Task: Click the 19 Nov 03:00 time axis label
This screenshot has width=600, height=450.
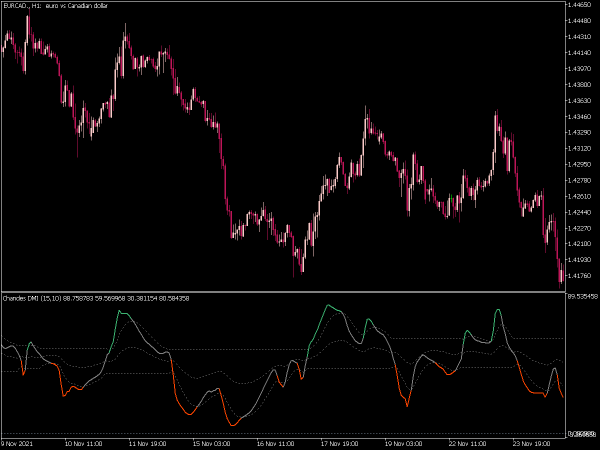Action: pyautogui.click(x=403, y=444)
